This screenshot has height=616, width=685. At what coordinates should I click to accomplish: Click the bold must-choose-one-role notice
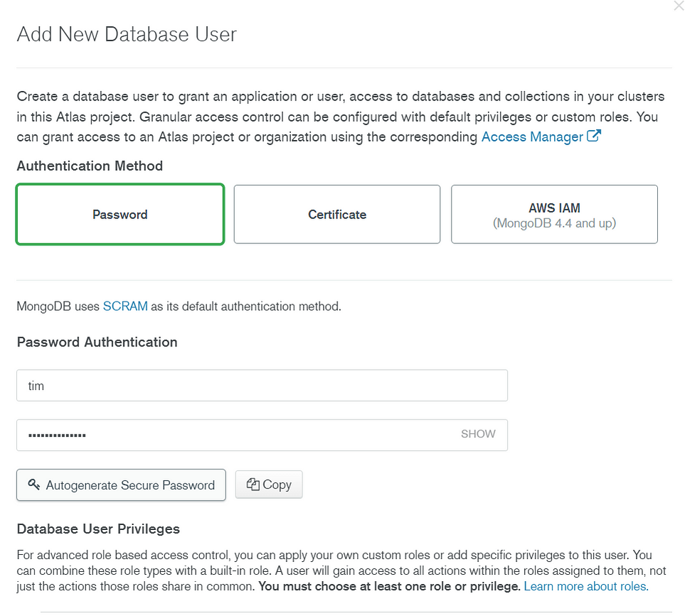point(389,586)
